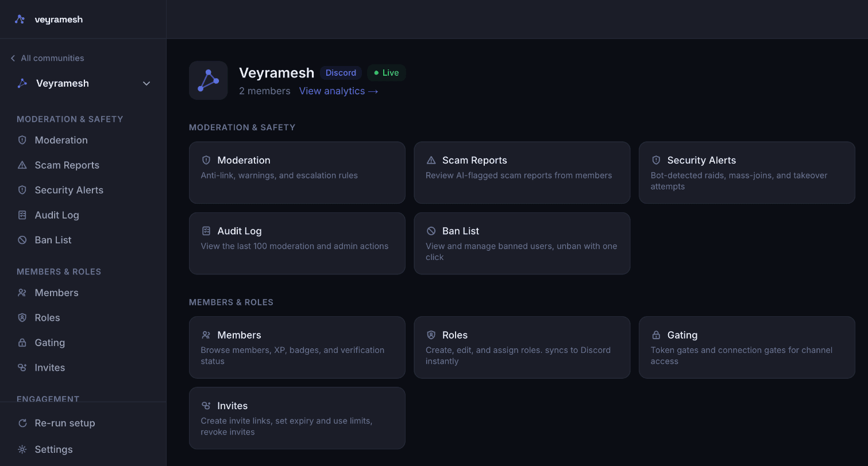Screen dimensions: 868x466
Task: Click the Moderation shield icon in sidebar
Action: point(22,140)
